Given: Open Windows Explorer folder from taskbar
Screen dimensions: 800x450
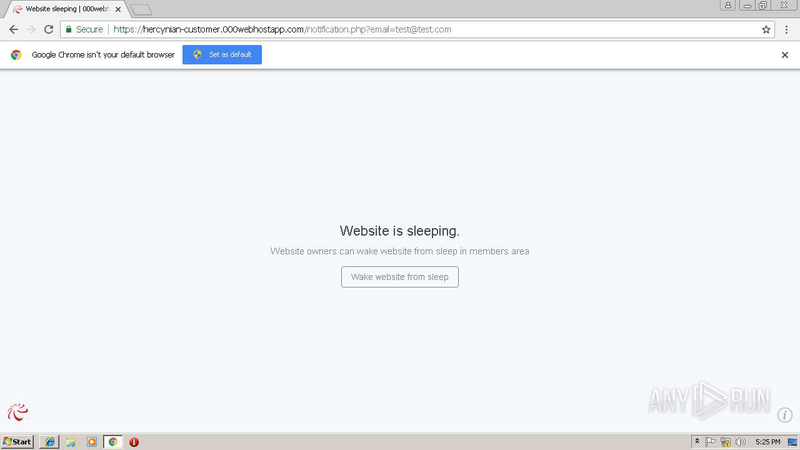Looking at the screenshot, I should click(71, 441).
